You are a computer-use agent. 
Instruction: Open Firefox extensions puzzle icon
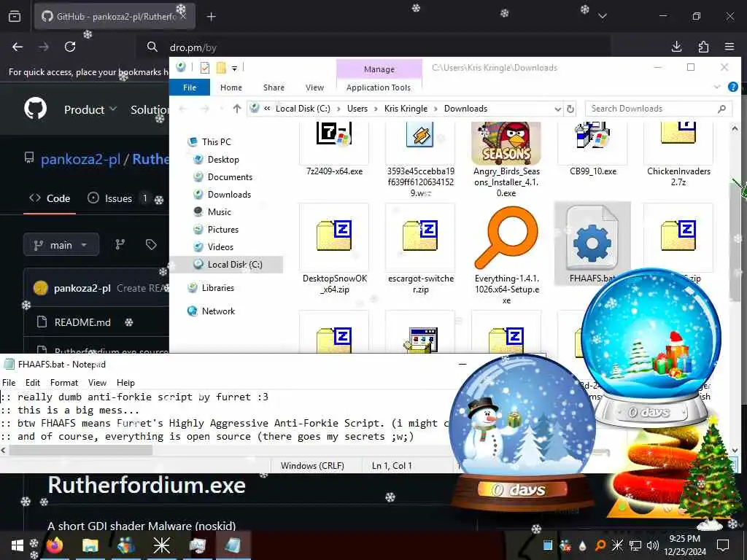[x=703, y=47]
